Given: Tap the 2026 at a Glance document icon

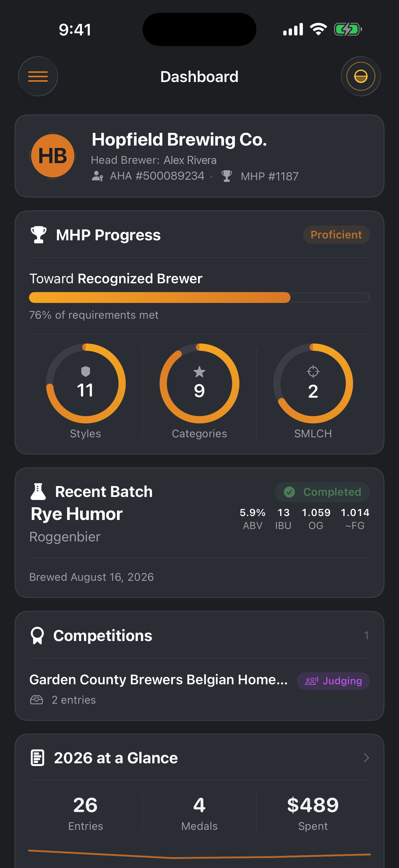Looking at the screenshot, I should (x=37, y=758).
